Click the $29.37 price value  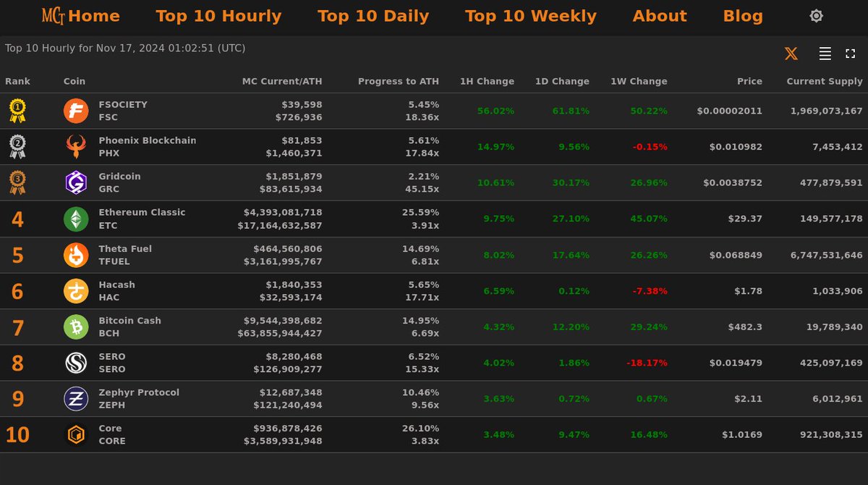tap(745, 219)
